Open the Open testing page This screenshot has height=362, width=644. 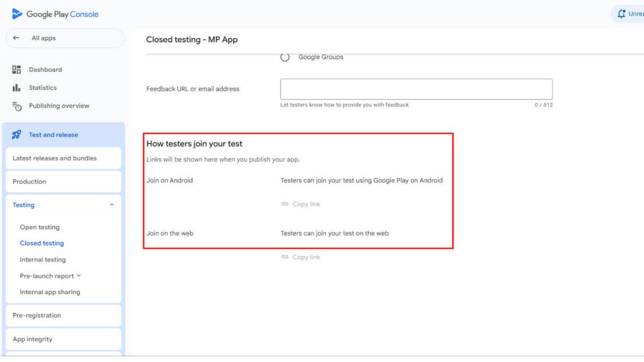click(40, 228)
